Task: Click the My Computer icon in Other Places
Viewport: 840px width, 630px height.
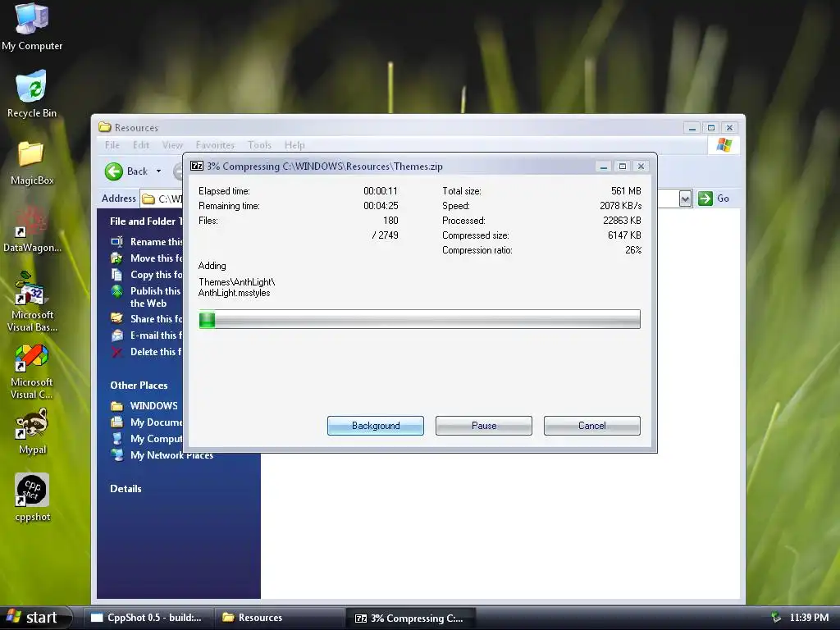Action: click(x=116, y=439)
